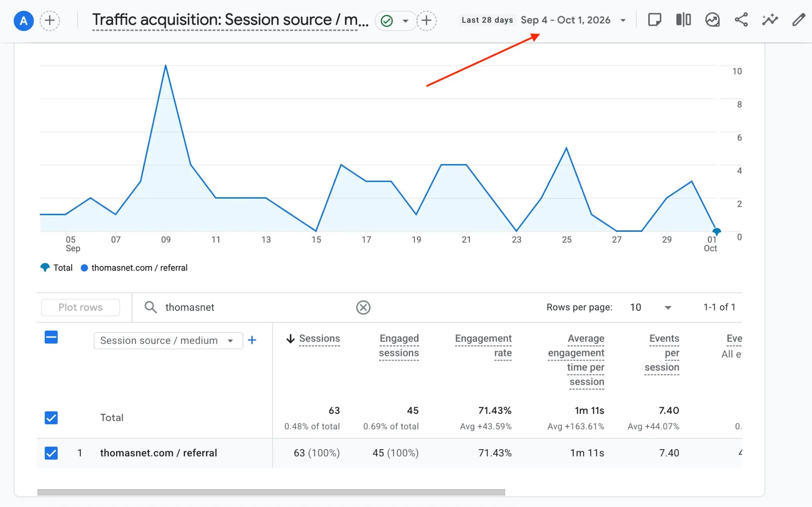Uncheck the thomasnet.com / referral row checkbox
The image size is (812, 507).
51,453
